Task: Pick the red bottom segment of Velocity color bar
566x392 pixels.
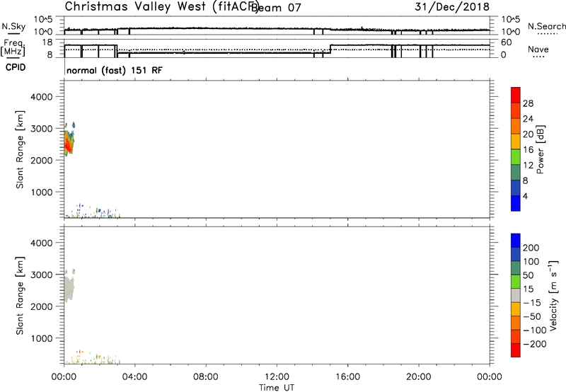Action: click(516, 350)
